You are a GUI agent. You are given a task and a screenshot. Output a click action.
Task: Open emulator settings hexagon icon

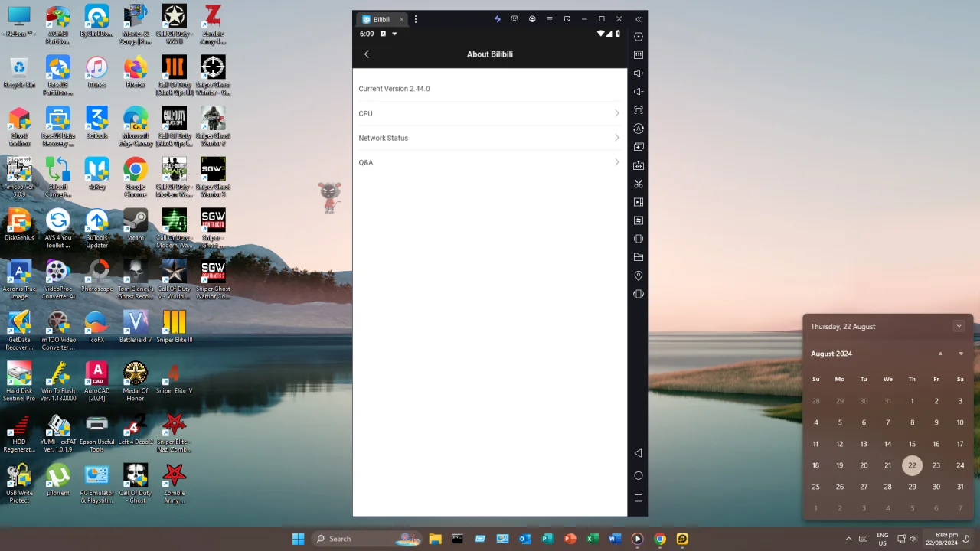point(639,37)
